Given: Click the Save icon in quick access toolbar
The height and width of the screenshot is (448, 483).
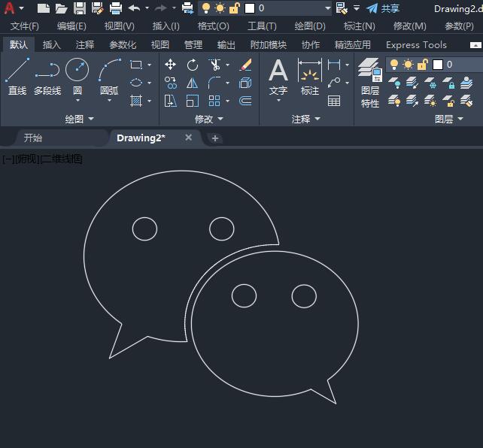Looking at the screenshot, I should 80,8.
